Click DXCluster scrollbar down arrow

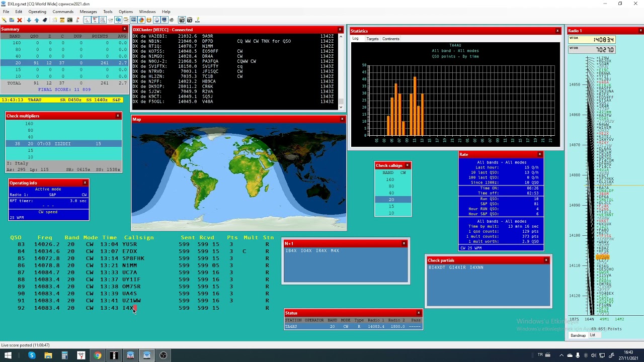point(341,107)
